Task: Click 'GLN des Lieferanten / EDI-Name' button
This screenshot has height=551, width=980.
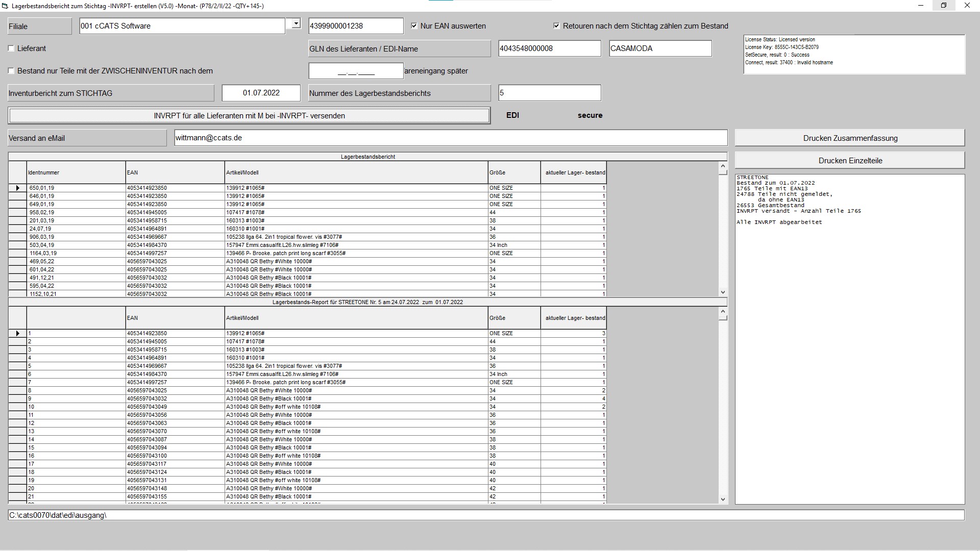Action: 400,49
